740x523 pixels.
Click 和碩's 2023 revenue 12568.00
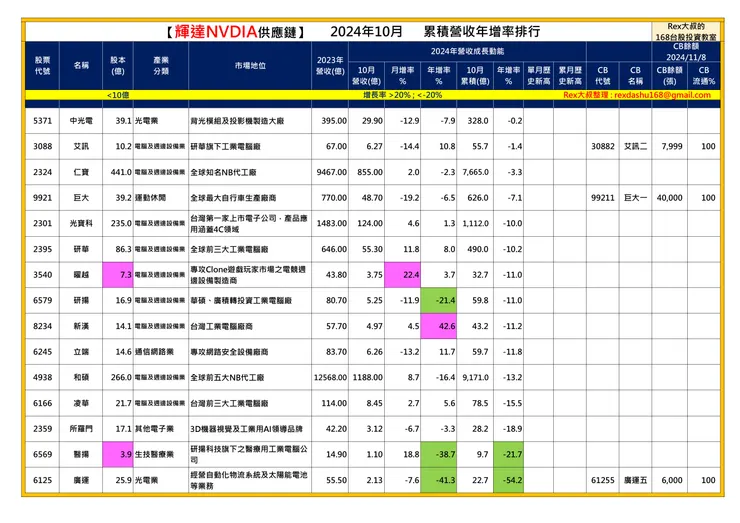pyautogui.click(x=330, y=378)
